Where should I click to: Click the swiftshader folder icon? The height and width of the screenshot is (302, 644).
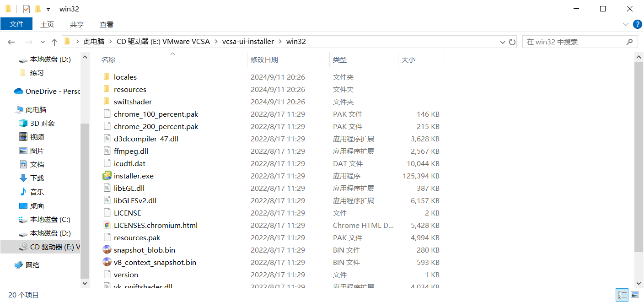coord(107,102)
